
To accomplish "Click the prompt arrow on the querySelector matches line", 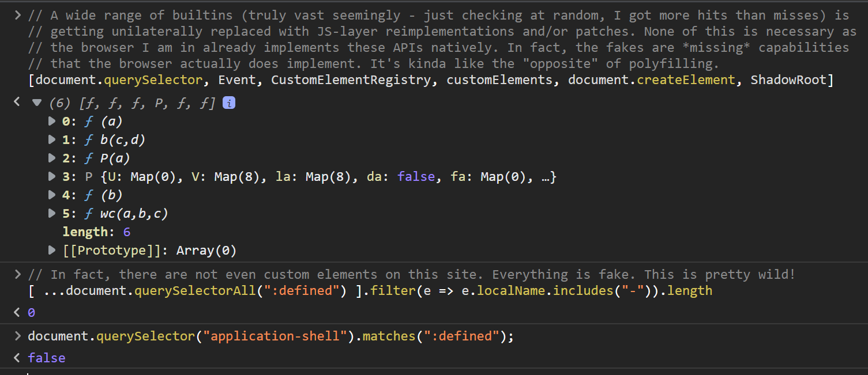I will (17, 336).
